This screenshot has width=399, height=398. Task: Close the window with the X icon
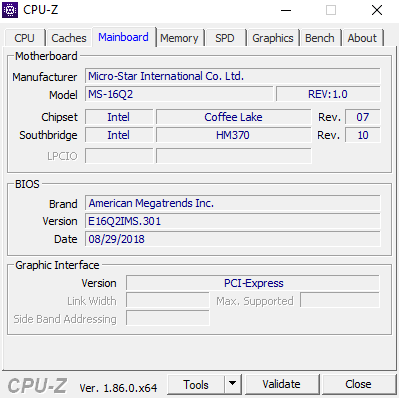click(377, 10)
